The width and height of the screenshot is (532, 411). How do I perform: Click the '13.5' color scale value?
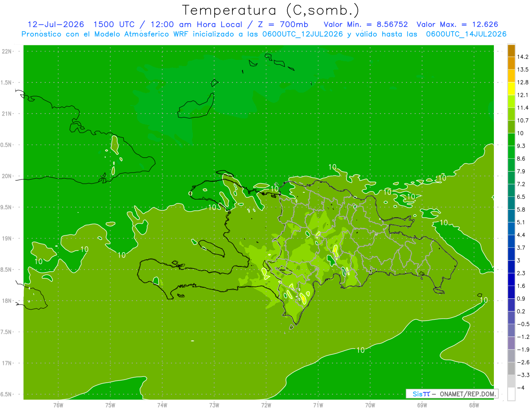(x=523, y=70)
